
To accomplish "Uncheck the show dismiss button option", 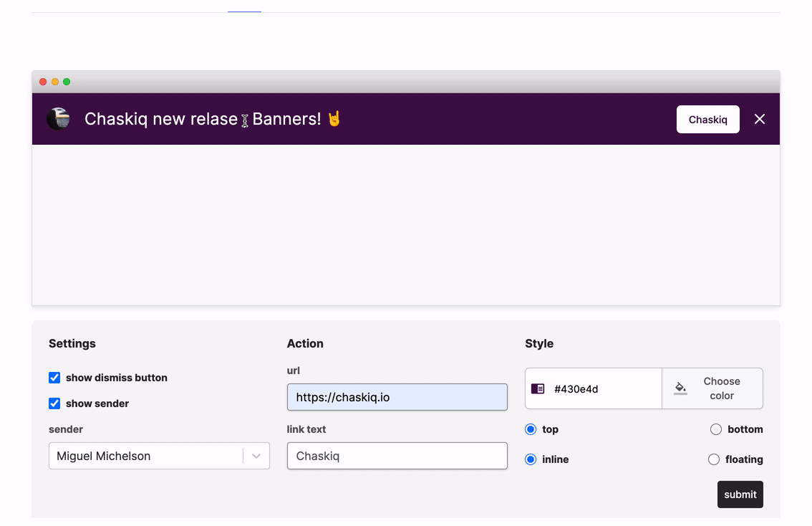I will (x=54, y=378).
